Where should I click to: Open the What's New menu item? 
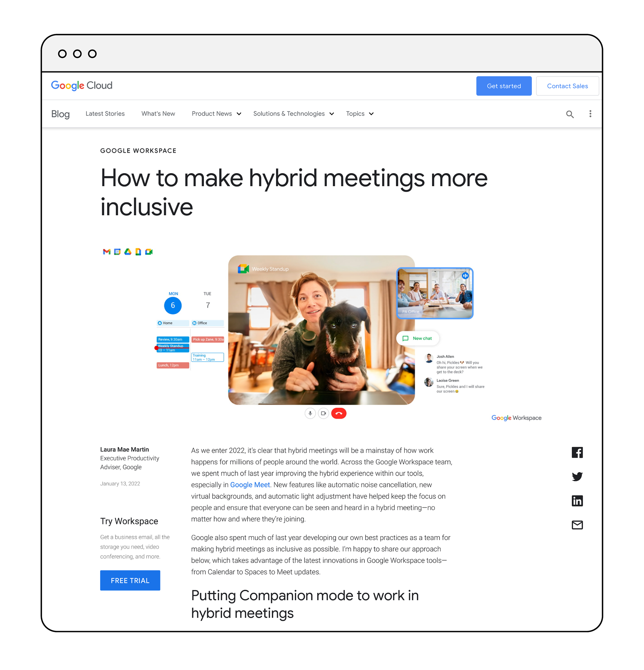158,114
